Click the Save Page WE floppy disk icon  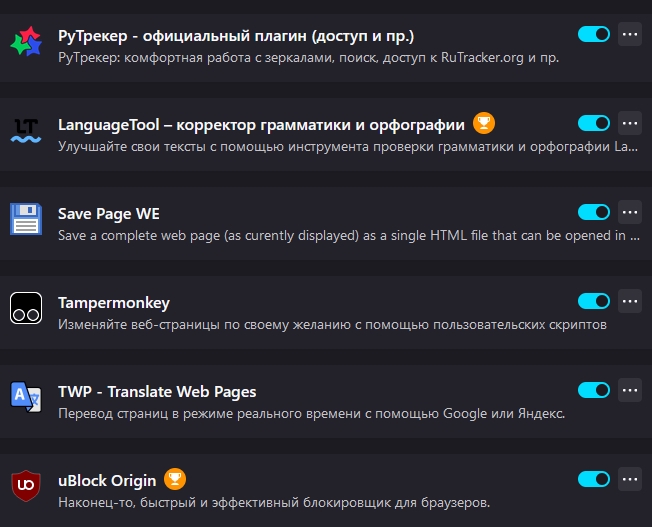point(26,219)
